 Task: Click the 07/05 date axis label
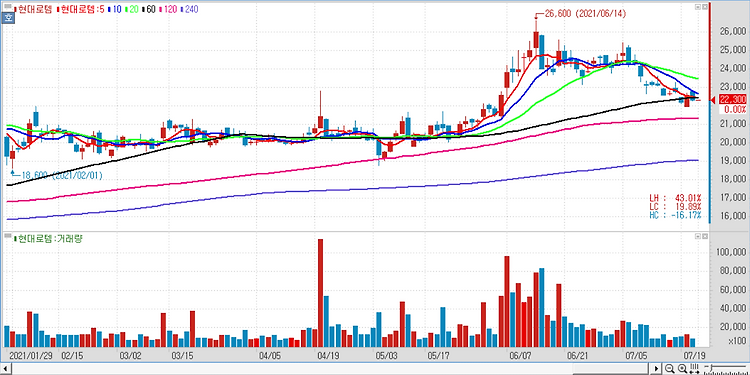[x=636, y=356]
